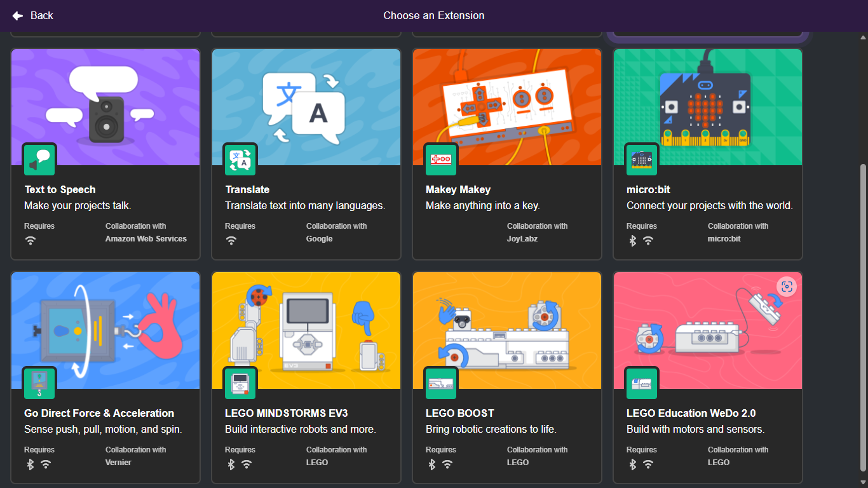Screen dimensions: 868x488
Task: Click the Wi-Fi icon under Translate
Action: click(x=231, y=241)
